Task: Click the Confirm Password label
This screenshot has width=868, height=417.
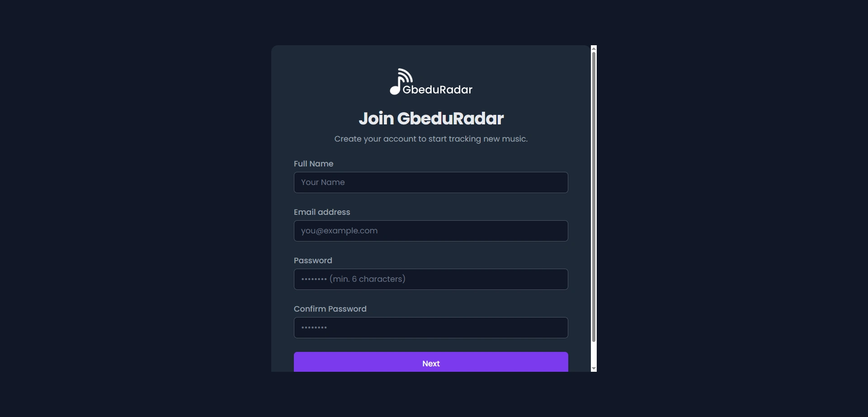Action: point(330,309)
